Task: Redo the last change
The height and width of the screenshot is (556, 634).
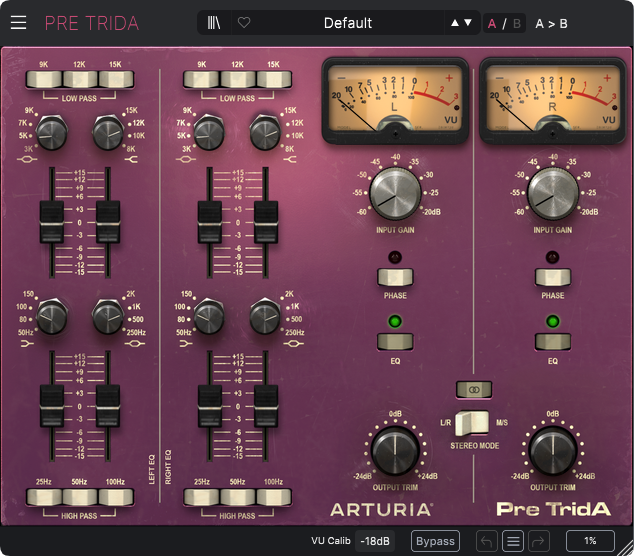Action: [x=539, y=541]
